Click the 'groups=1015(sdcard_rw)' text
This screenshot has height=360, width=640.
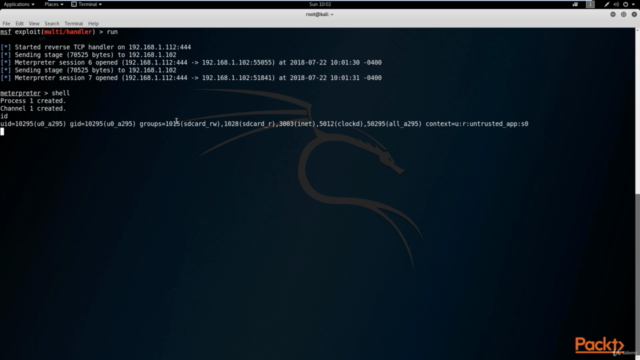pos(180,124)
